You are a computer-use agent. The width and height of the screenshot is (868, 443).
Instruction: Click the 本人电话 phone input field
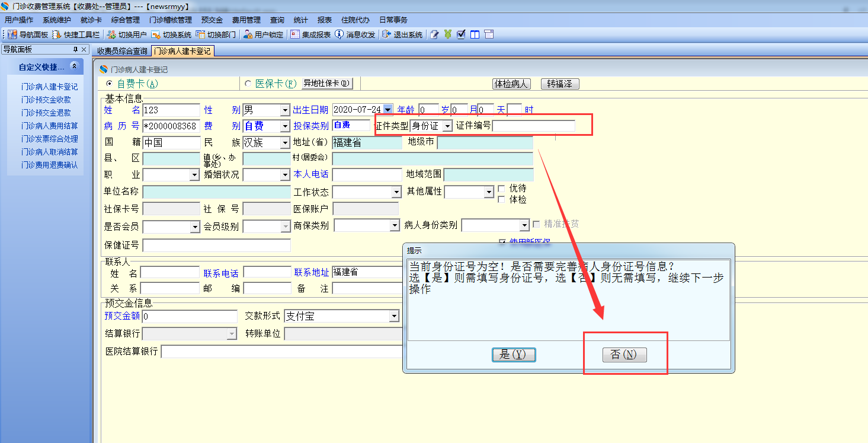tap(367, 175)
